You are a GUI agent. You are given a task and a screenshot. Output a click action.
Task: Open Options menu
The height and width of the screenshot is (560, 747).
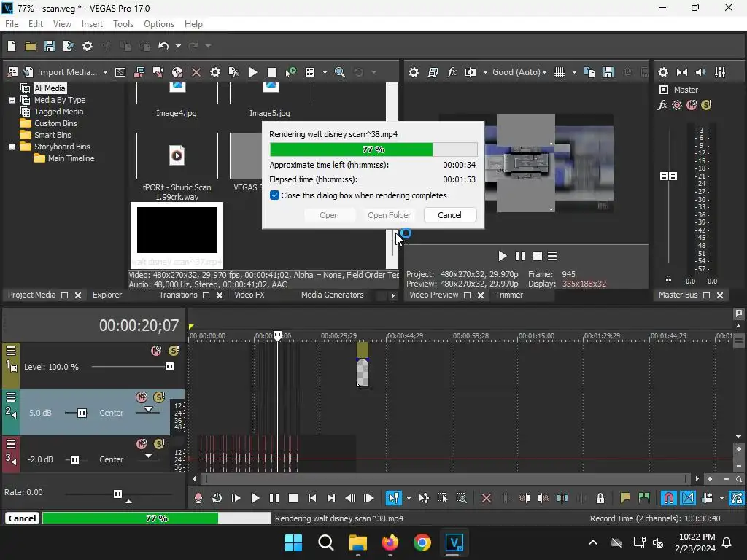click(x=158, y=24)
